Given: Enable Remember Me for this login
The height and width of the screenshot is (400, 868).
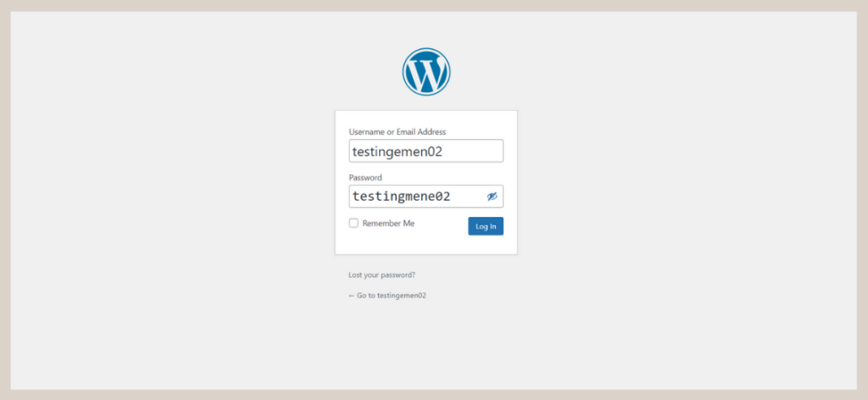Looking at the screenshot, I should click(x=353, y=224).
